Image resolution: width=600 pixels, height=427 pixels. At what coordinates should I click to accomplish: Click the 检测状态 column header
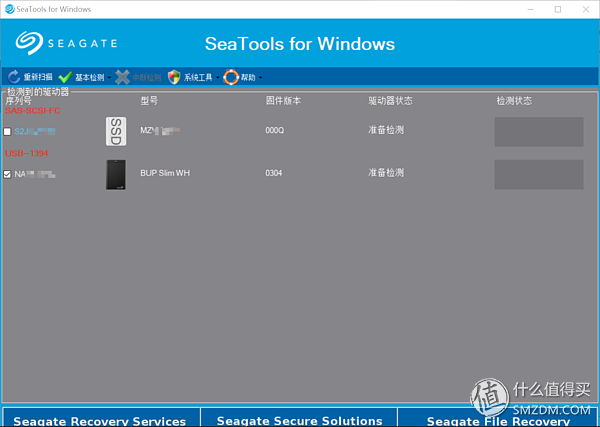click(x=514, y=101)
